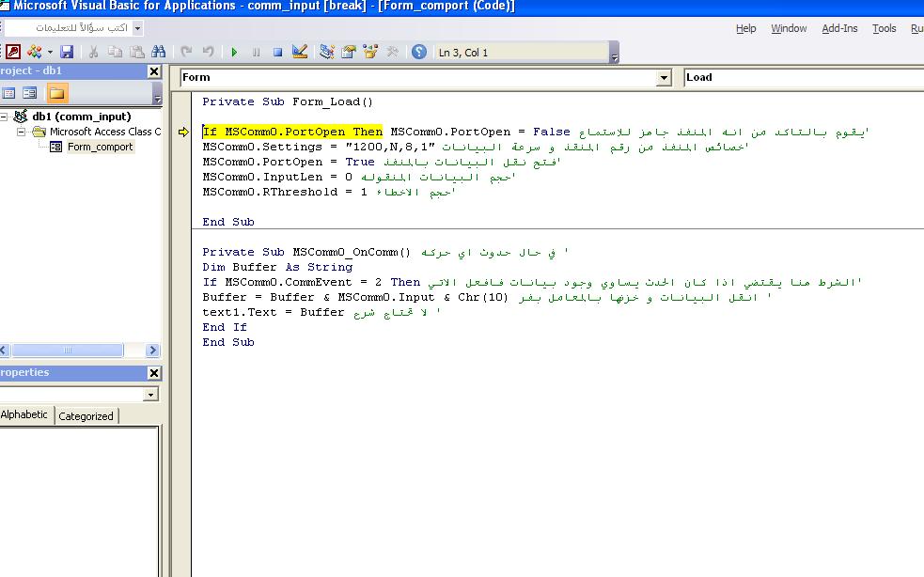Screen dimensions: 924x577
Task: Open the Form object dropdown
Action: coord(665,77)
